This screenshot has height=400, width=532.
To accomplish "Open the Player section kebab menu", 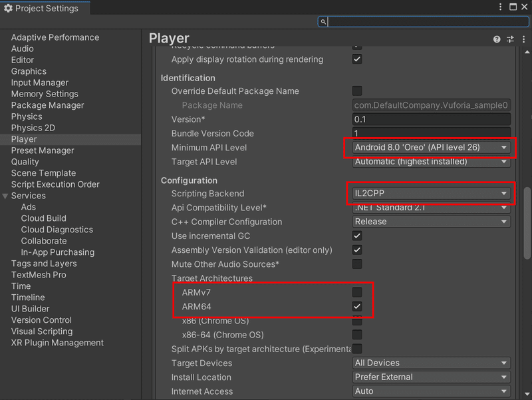I will pyautogui.click(x=523, y=39).
